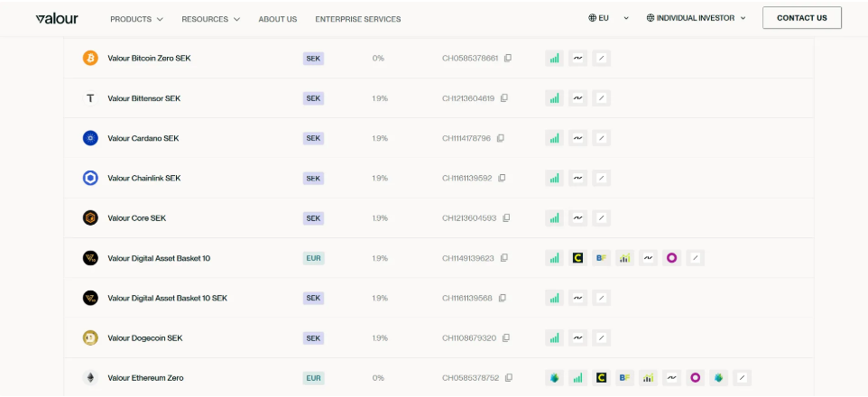The image size is (868, 397).
Task: Click ISIN text CH1114178796
Action: pos(466,138)
